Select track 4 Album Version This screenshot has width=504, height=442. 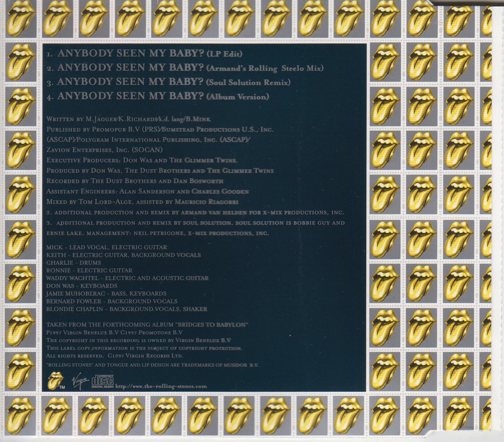point(158,96)
